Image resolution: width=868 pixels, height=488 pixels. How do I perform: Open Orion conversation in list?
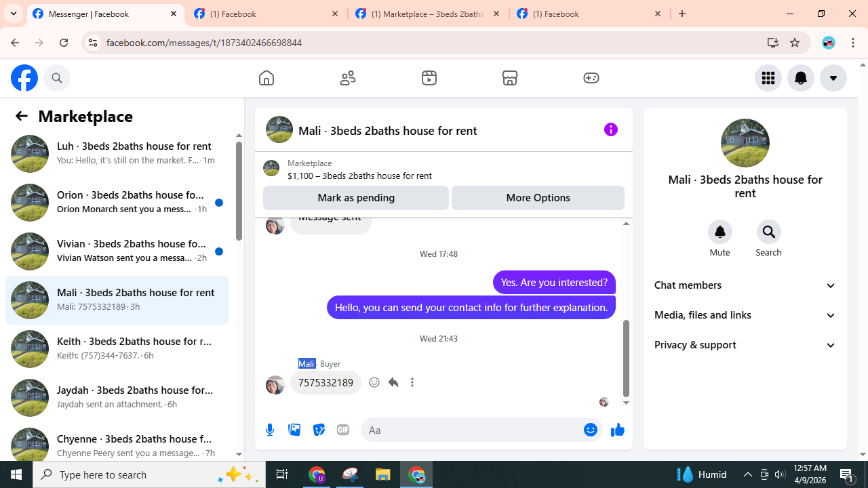(117, 202)
